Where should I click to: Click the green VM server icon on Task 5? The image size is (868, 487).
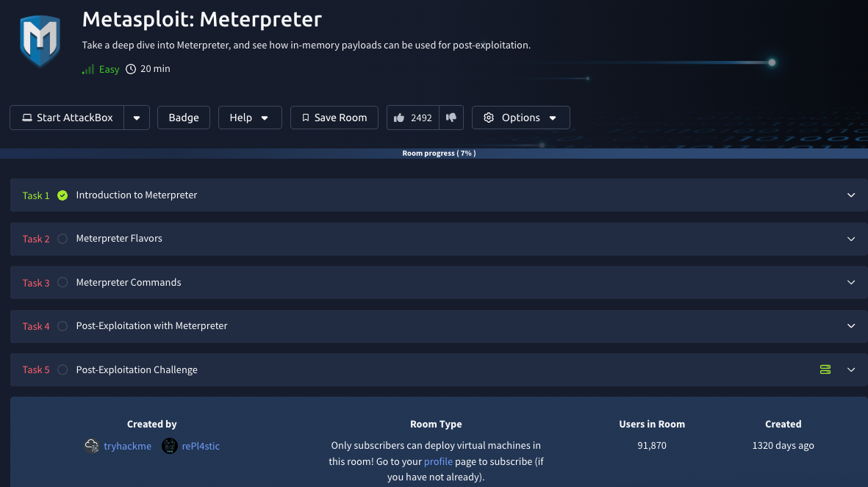[825, 369]
